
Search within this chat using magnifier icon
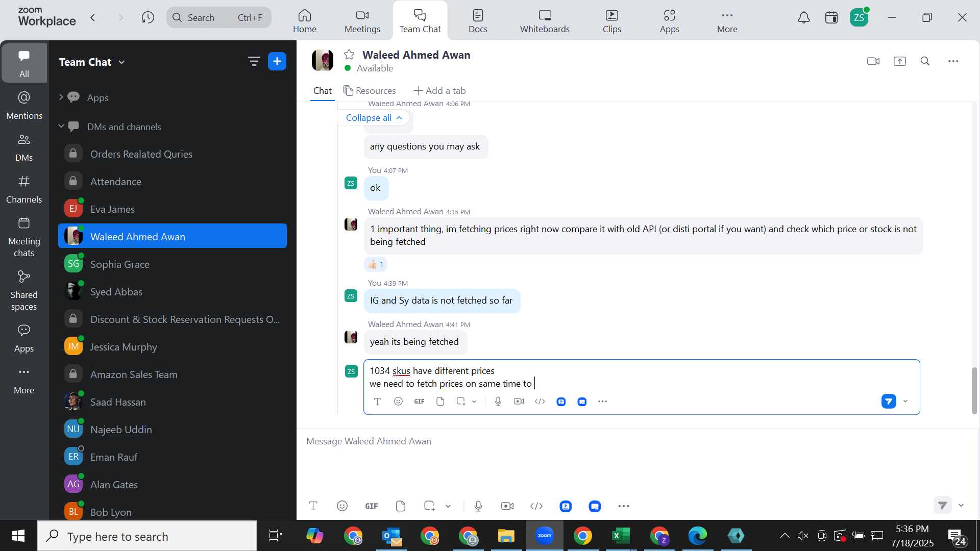pos(925,61)
